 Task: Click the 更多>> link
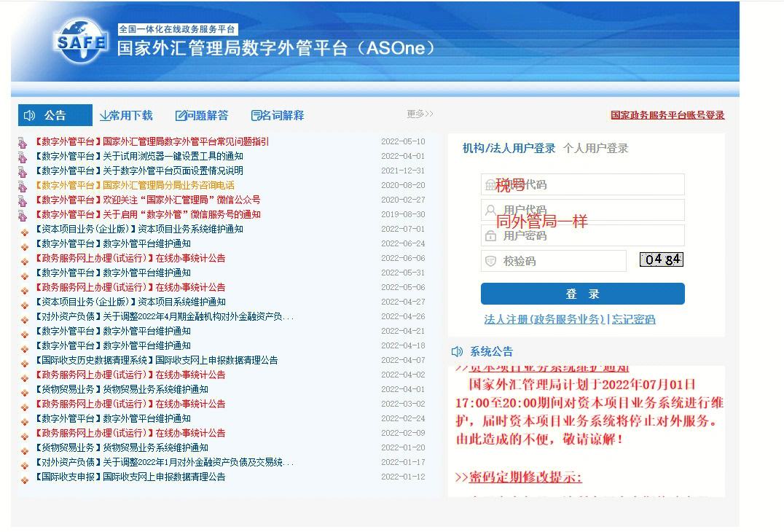tap(420, 114)
